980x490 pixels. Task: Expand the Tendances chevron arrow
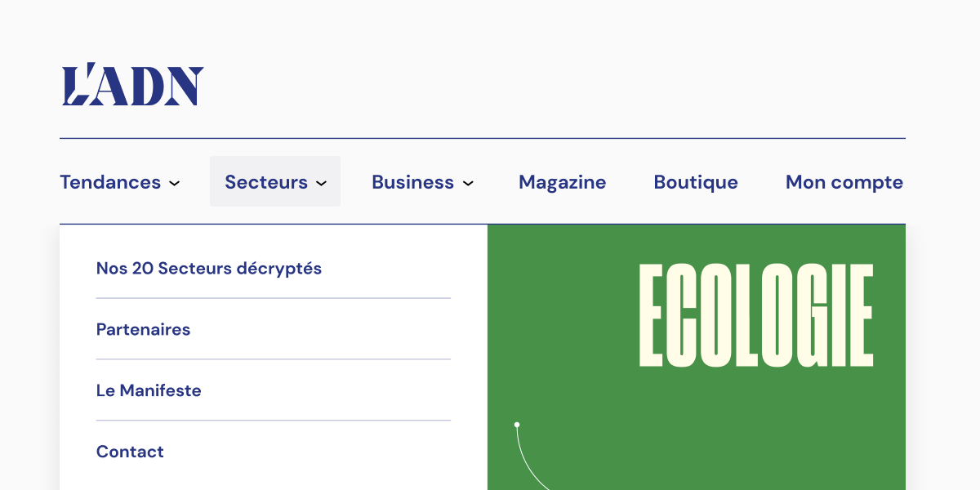[174, 183]
